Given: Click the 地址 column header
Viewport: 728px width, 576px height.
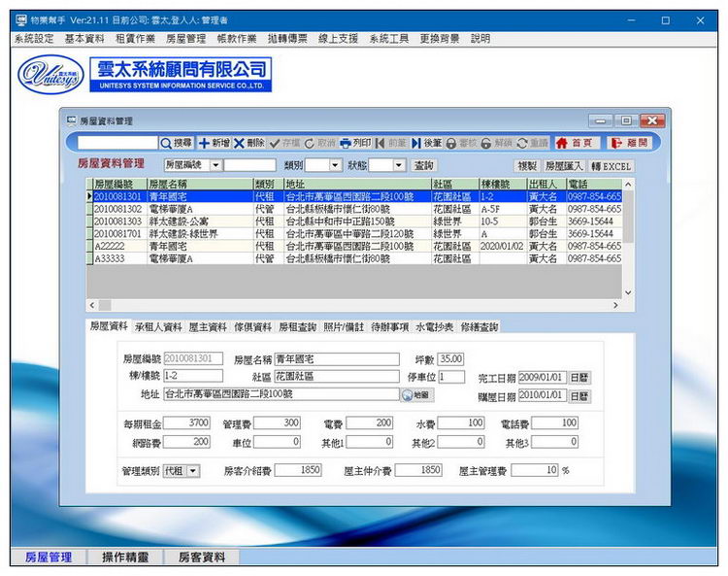Looking at the screenshot, I should click(357, 184).
